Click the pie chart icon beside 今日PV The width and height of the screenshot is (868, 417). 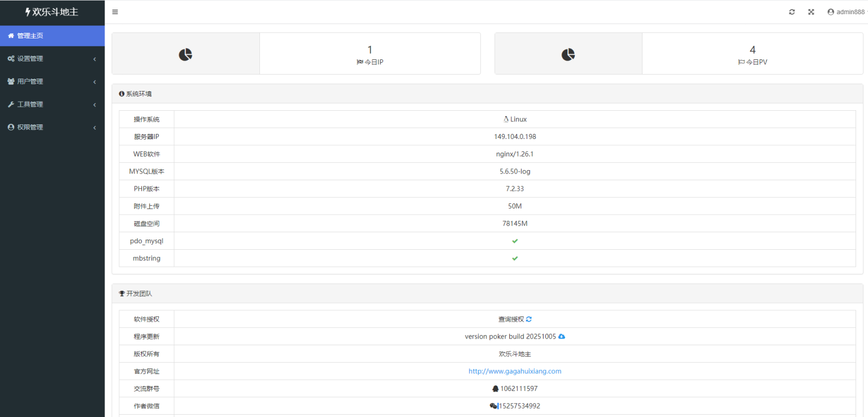tap(568, 54)
